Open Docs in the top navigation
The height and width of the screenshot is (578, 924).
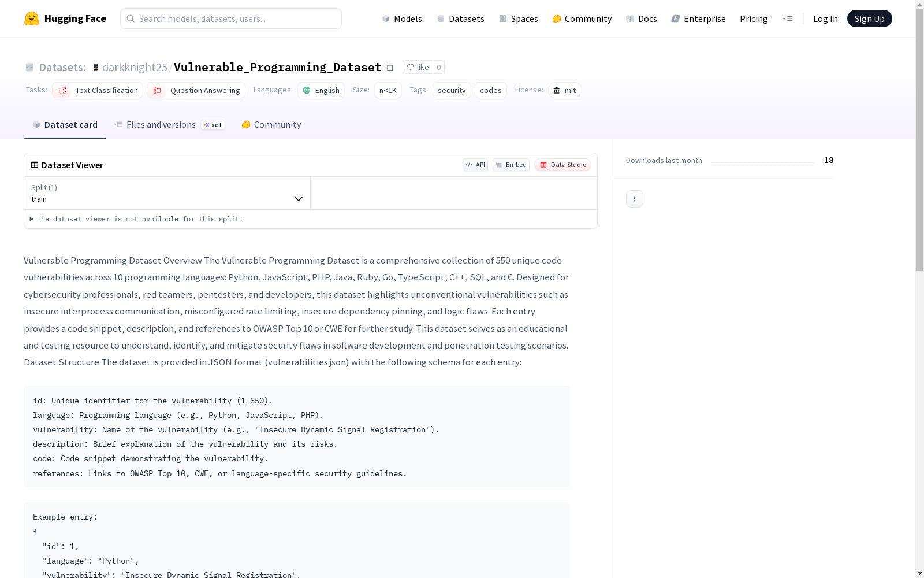point(642,18)
